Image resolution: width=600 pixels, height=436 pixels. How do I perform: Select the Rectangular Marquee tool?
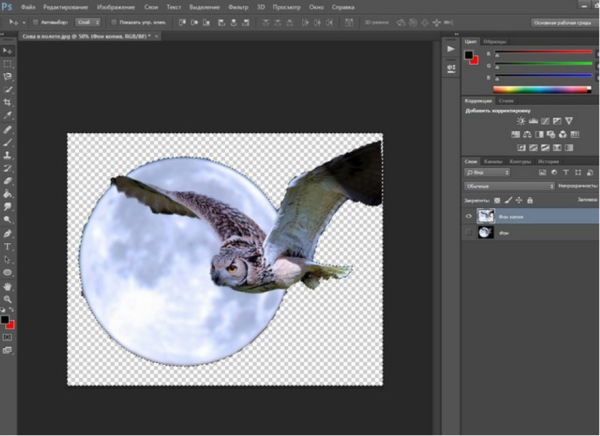(8, 63)
